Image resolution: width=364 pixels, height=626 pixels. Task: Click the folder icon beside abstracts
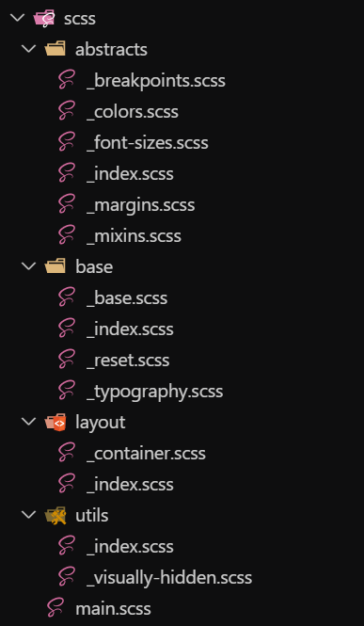tap(55, 50)
